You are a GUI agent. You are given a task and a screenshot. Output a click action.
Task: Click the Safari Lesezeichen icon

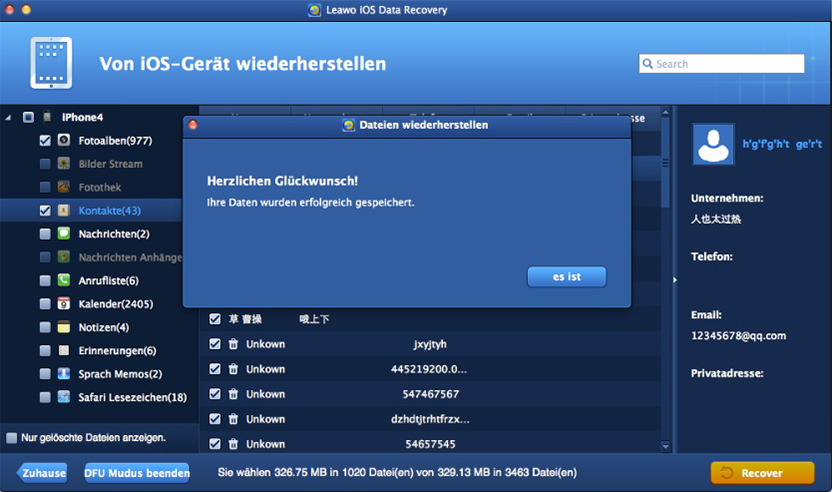coord(64,397)
